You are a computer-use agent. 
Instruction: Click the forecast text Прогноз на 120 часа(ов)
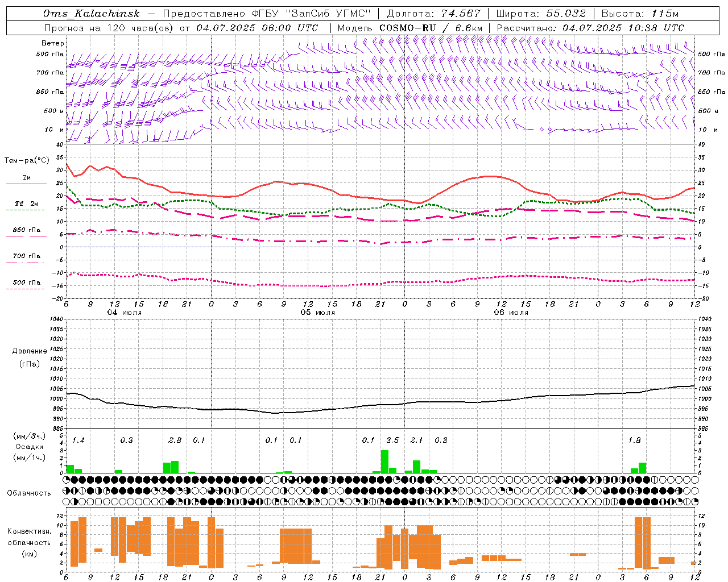(109, 28)
